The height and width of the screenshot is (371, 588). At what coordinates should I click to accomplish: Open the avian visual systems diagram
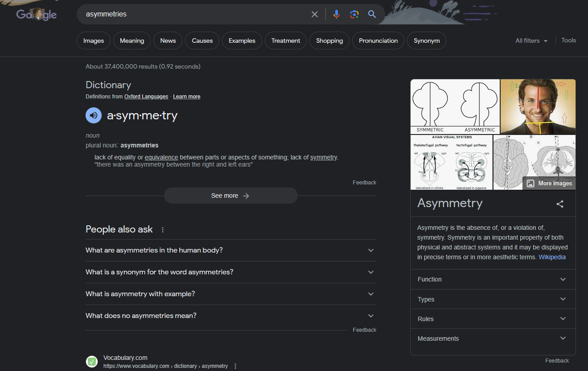click(451, 163)
